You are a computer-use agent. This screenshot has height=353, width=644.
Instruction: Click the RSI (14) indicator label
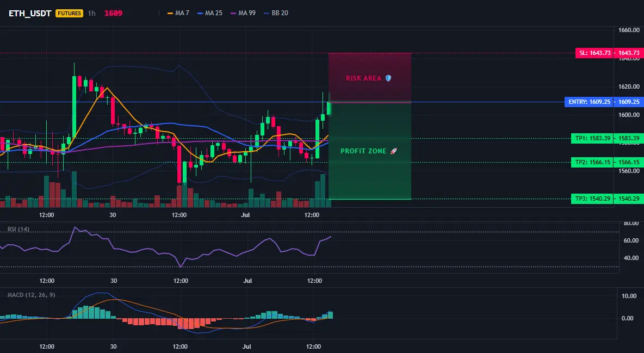click(18, 229)
